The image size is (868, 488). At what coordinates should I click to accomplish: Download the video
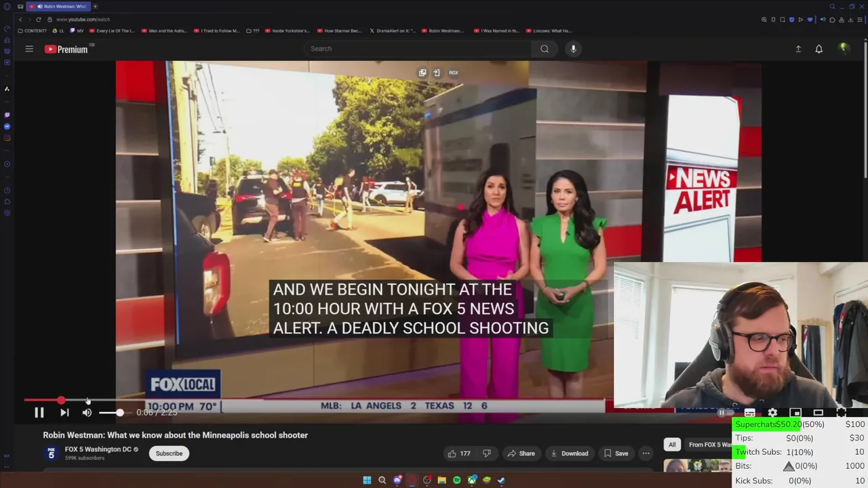(570, 453)
